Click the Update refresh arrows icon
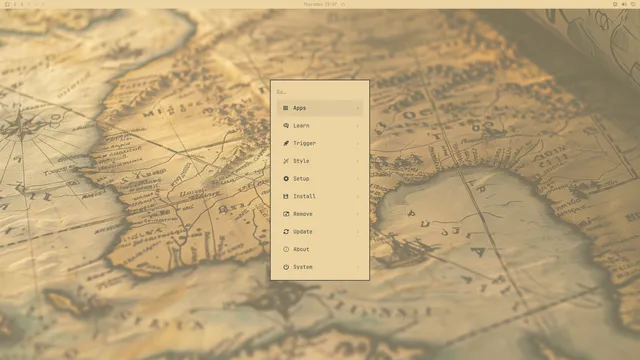 pos(286,231)
